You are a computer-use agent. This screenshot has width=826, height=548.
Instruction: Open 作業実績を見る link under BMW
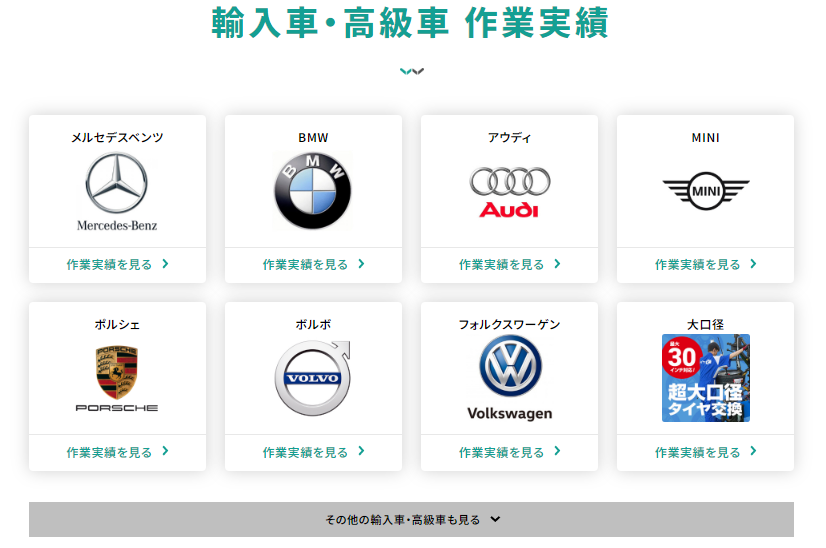[306, 265]
